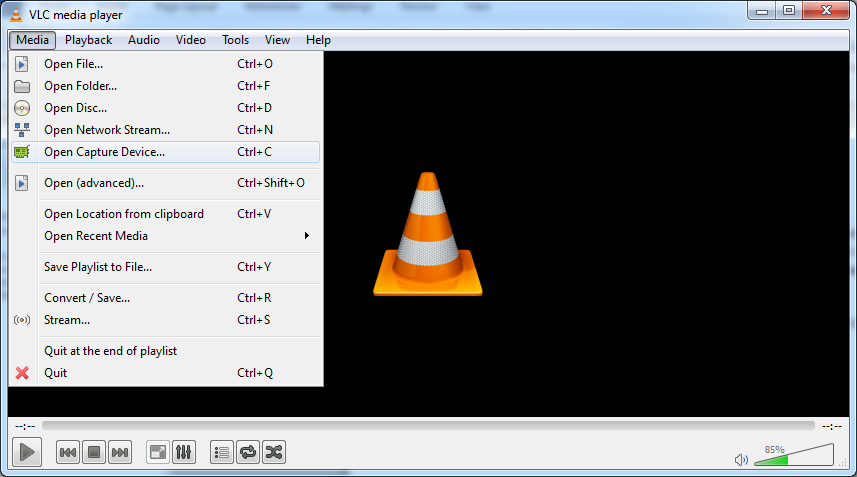Maximize the VLC window
857x477 pixels.
tap(789, 11)
